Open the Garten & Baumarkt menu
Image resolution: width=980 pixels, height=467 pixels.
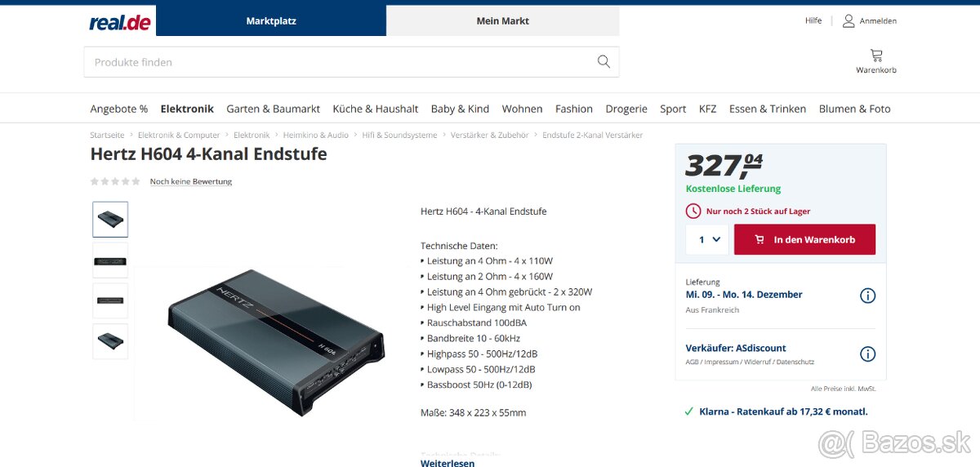274,109
